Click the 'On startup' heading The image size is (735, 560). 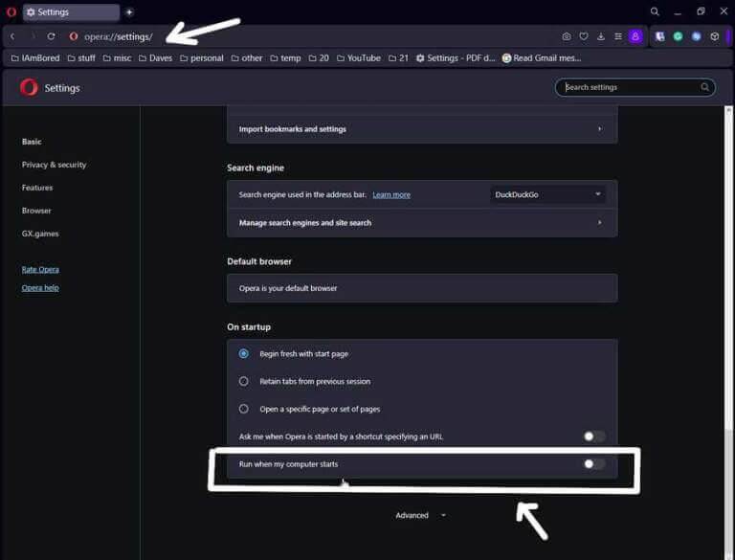pyautogui.click(x=249, y=326)
